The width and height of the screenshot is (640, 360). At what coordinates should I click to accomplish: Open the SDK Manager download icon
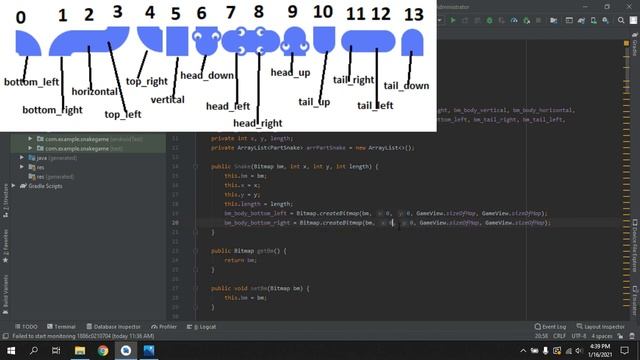tap(605, 20)
